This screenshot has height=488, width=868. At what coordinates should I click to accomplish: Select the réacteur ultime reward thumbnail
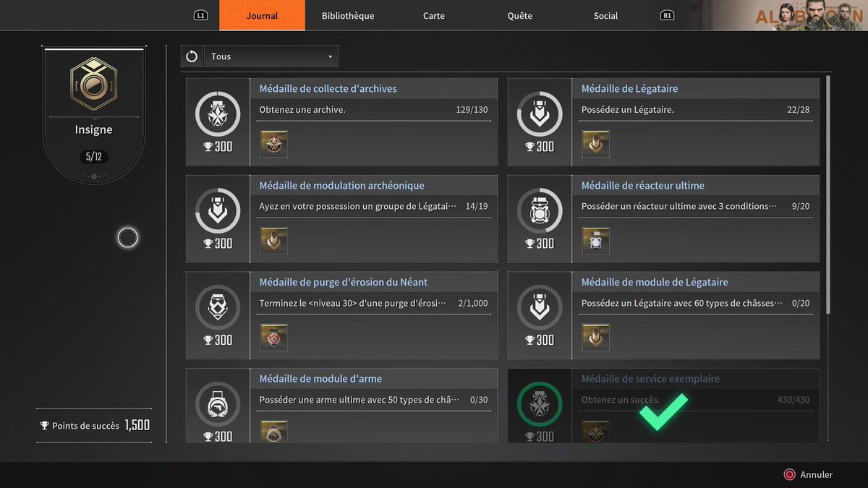596,241
